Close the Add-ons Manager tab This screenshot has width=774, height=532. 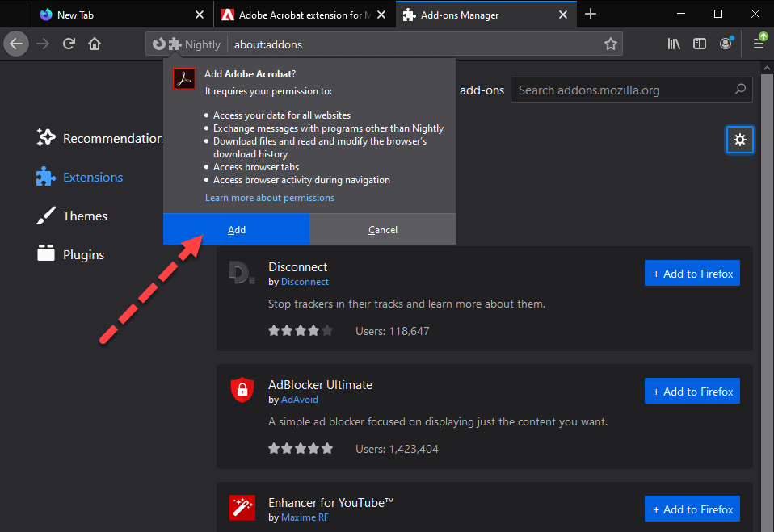[x=563, y=15]
